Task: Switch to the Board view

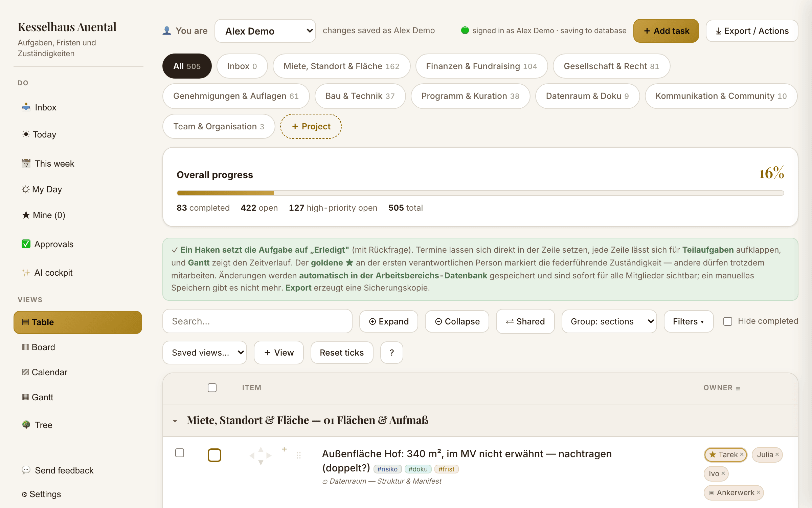Action: pyautogui.click(x=78, y=347)
